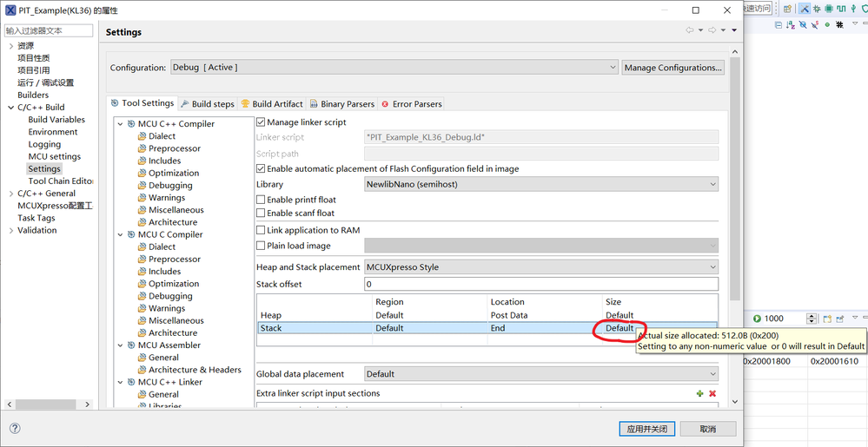Click the green run icon beside 1000
This screenshot has height=447, width=868.
point(757,319)
